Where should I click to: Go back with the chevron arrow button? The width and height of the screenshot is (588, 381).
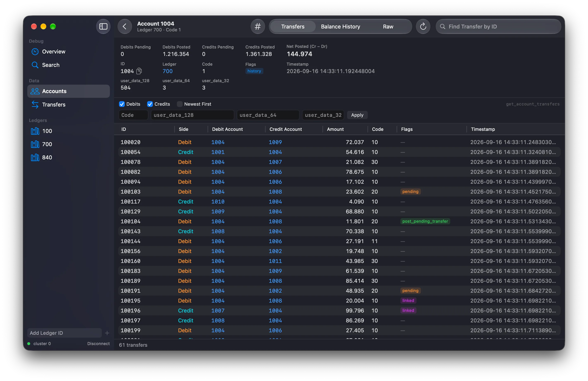pos(125,26)
